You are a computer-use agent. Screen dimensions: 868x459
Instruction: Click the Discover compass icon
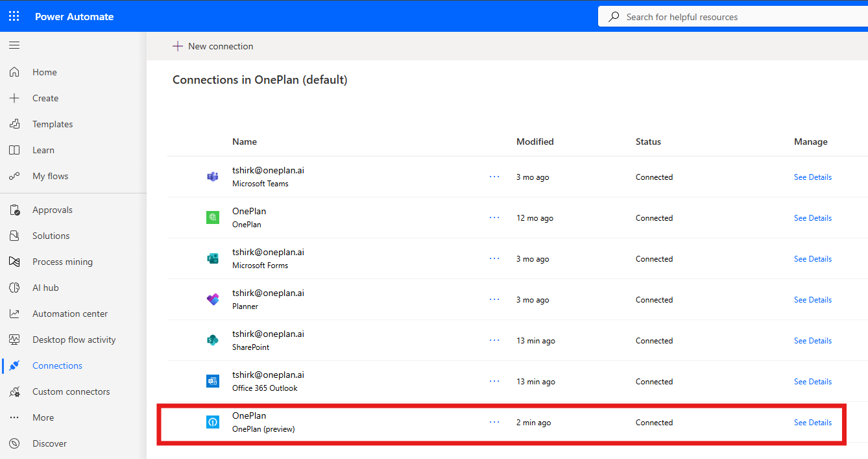point(14,443)
